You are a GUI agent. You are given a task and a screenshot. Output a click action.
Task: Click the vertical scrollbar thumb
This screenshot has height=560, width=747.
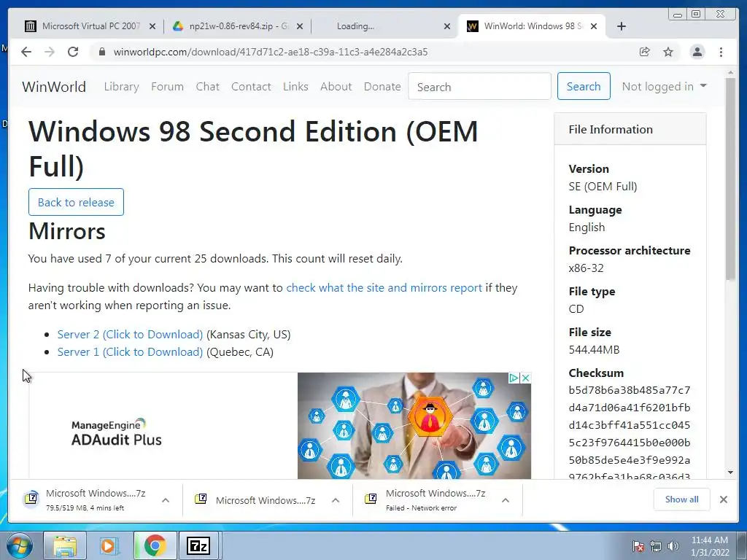730,179
